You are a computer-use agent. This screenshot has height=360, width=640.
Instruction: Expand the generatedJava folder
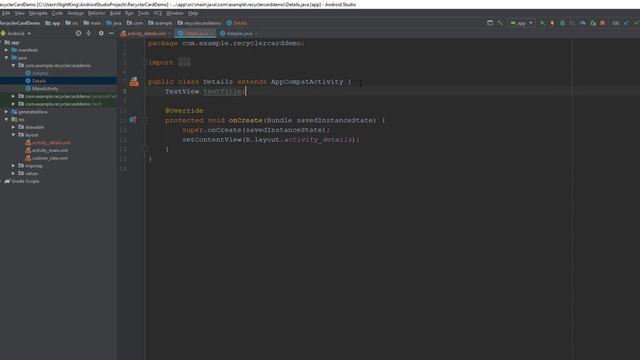7,112
